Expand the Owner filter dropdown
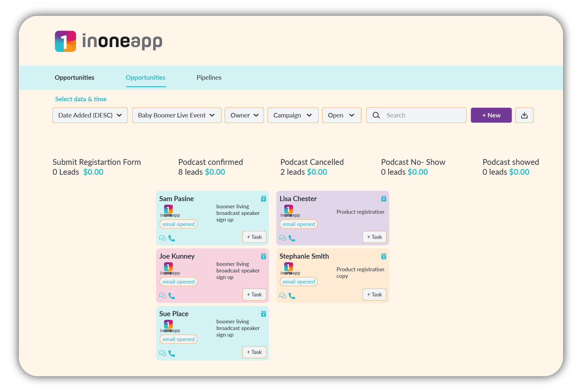The image size is (582, 392). click(x=244, y=115)
